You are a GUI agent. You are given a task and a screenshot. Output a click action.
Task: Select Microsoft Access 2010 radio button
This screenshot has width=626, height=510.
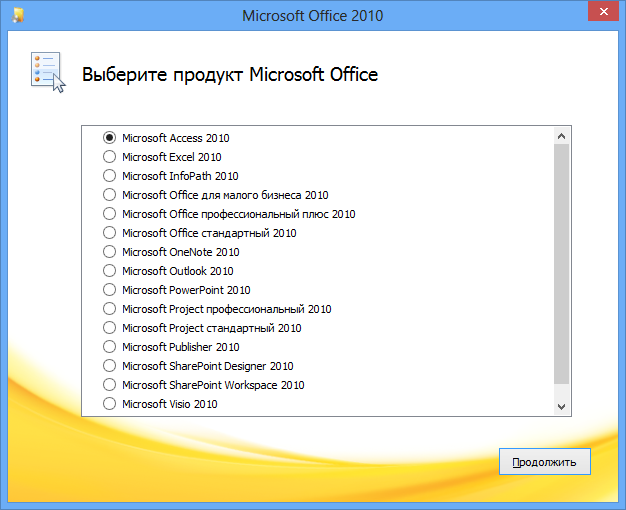coord(110,138)
